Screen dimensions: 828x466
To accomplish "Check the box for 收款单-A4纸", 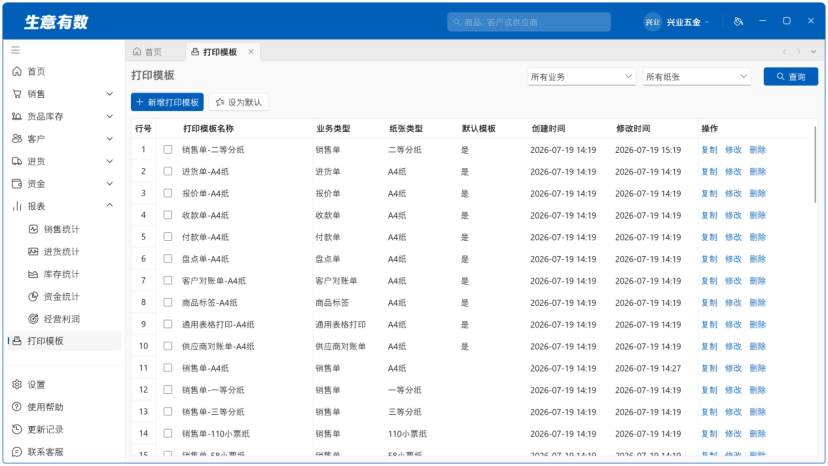I will (x=167, y=215).
